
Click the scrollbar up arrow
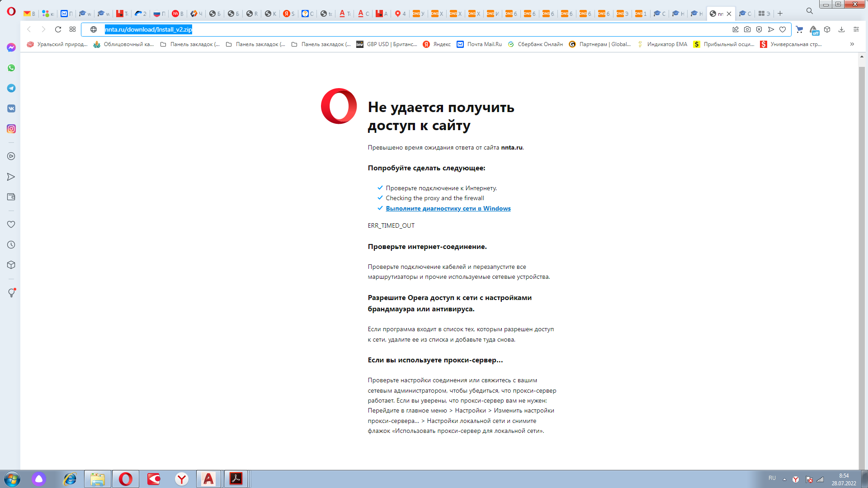coord(862,57)
